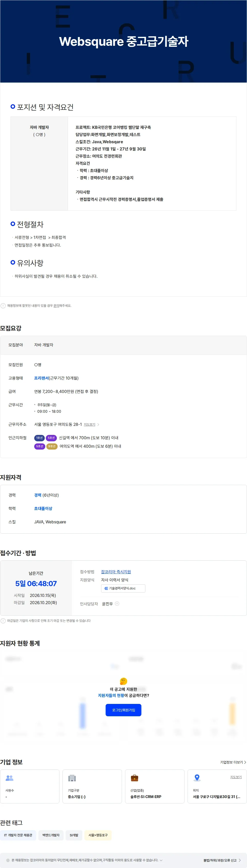The image size is (247, 868).
Task: Click the 1호선 badge beside 신길역
Action: [39, 438]
